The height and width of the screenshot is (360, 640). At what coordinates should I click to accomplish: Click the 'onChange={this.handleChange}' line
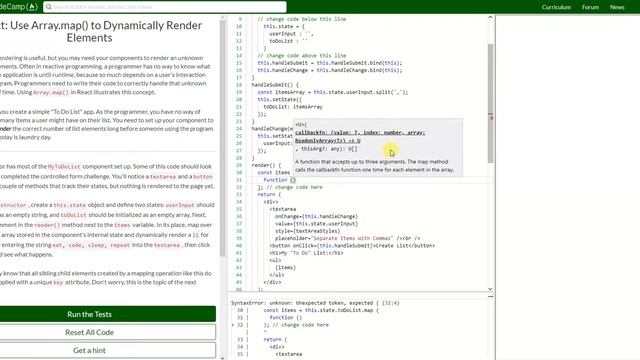[x=316, y=216]
